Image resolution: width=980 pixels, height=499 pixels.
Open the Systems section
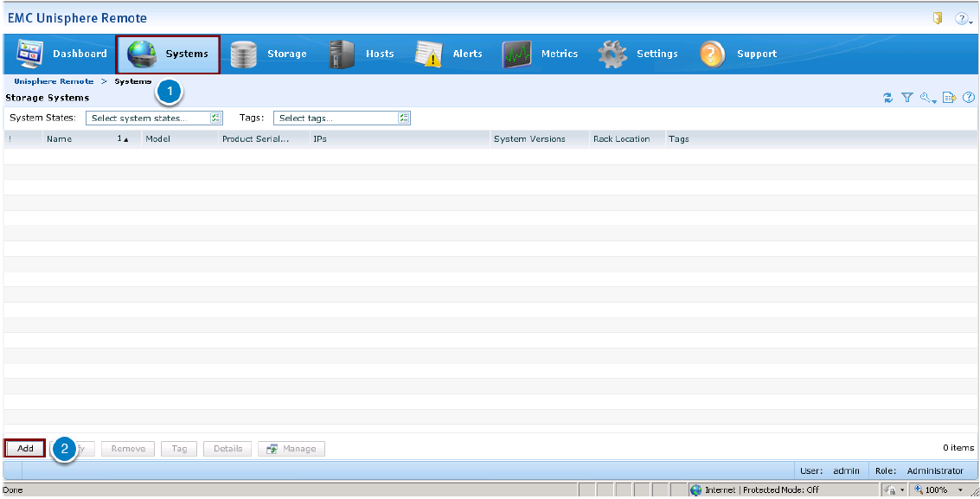[168, 54]
